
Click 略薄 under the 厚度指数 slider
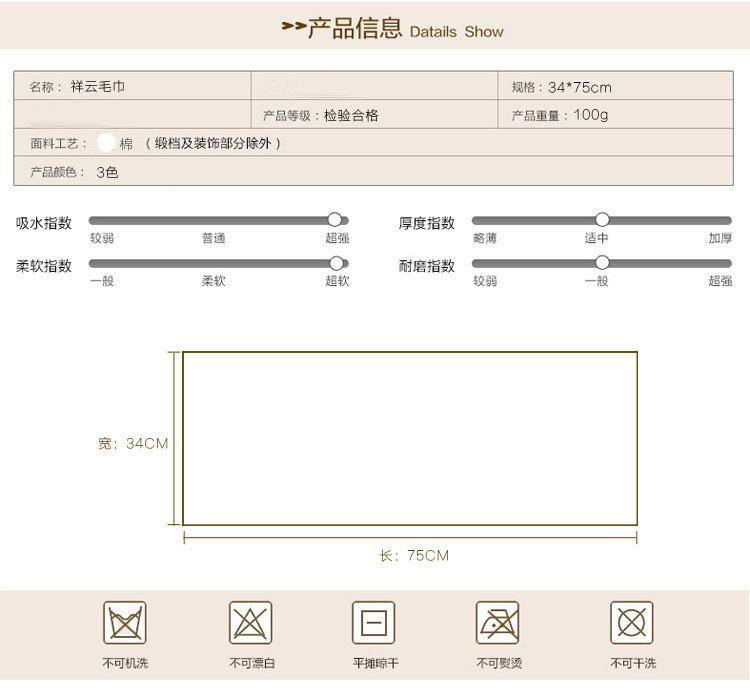pyautogui.click(x=485, y=238)
